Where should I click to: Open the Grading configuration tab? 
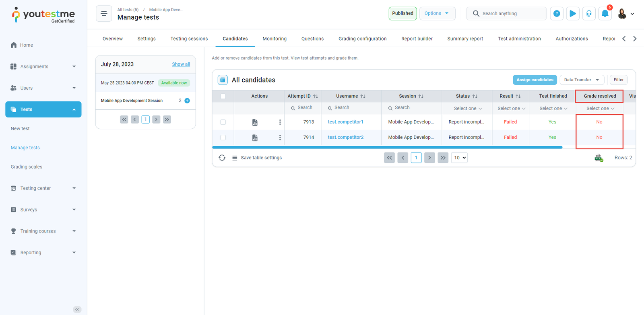tap(362, 39)
